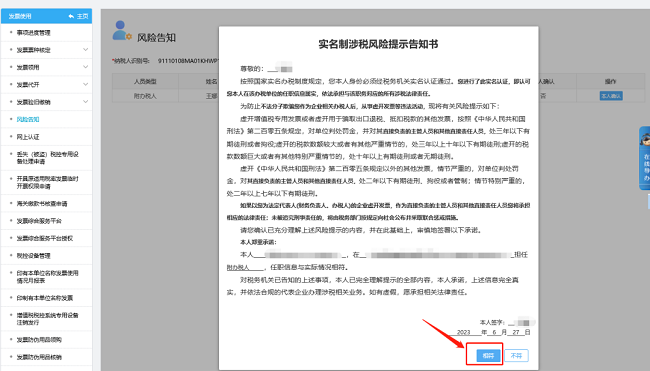Expand the 发票票种核定 menu chevron
Viewport: 650px width, 371px height.
(x=85, y=50)
